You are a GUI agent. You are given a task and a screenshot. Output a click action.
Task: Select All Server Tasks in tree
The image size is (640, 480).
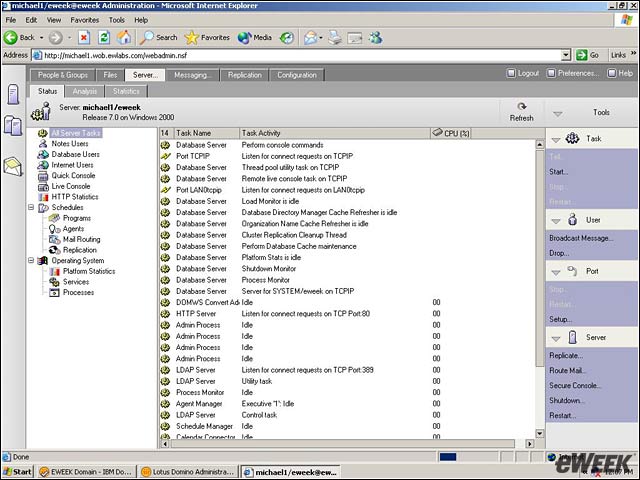coord(76,133)
